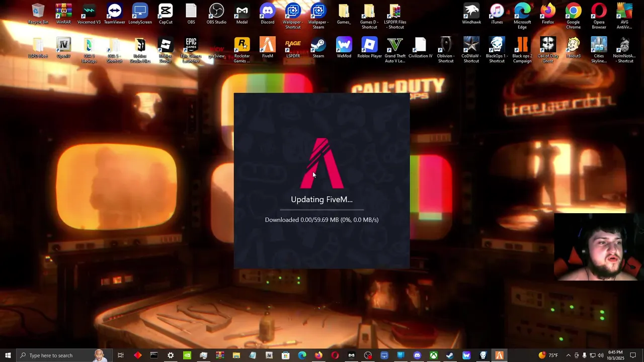Viewport: 644px width, 362px height.
Task: Select the Call of Duty Ghost icon
Action: point(548,50)
